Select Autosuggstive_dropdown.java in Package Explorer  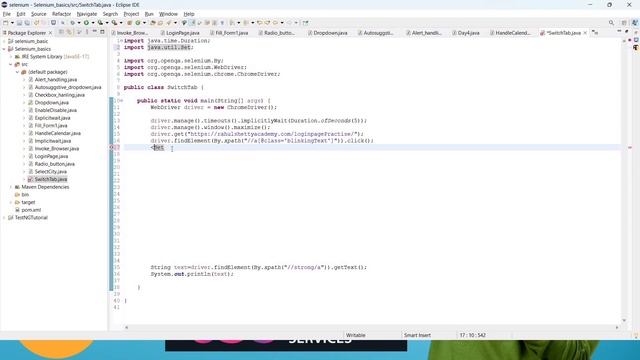[x=68, y=87]
